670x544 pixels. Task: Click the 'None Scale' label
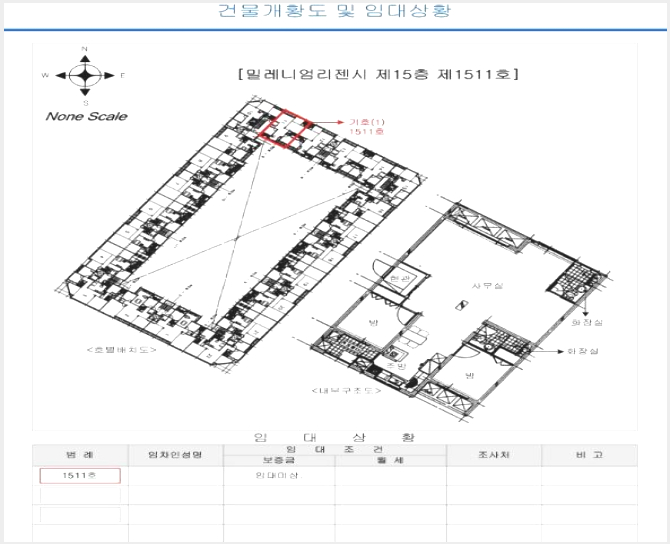pos(86,116)
